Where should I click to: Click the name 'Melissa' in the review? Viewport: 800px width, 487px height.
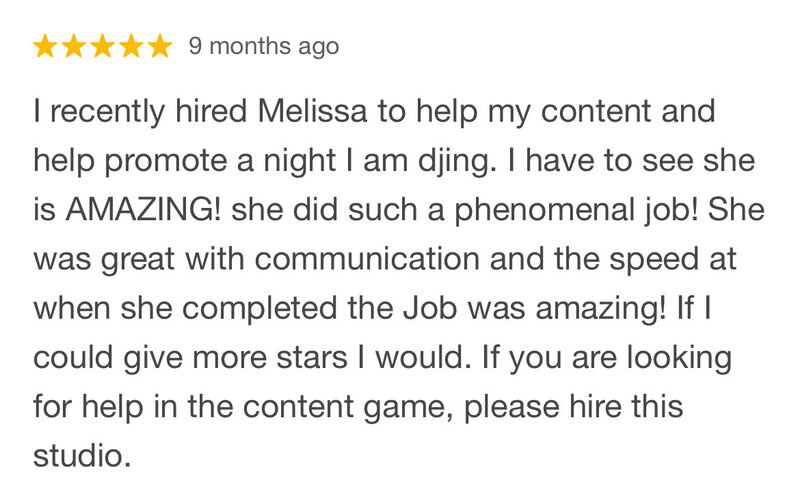[312, 111]
